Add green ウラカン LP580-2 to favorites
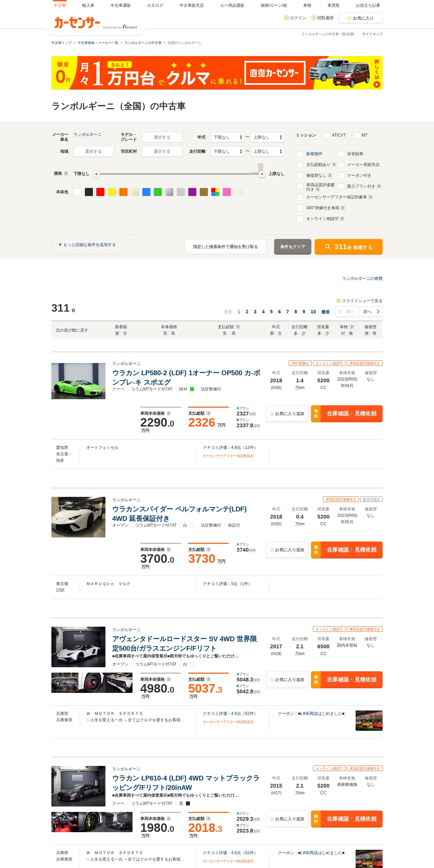 coord(287,414)
